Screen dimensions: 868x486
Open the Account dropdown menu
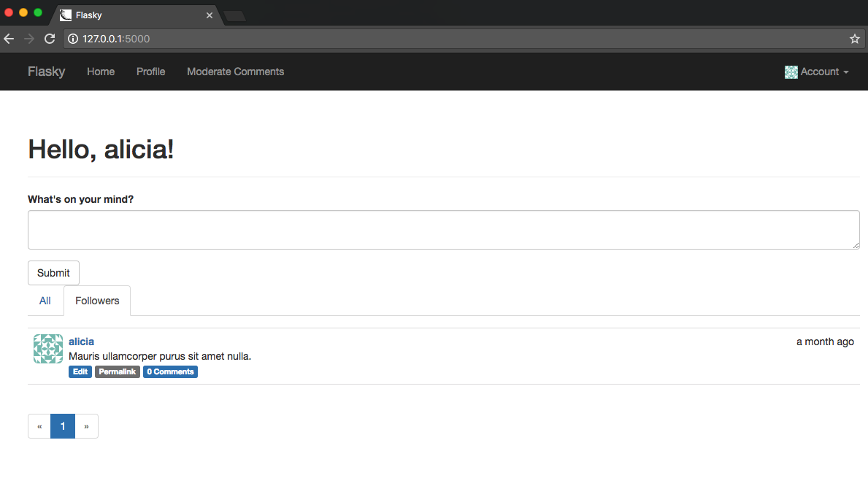pyautogui.click(x=817, y=72)
